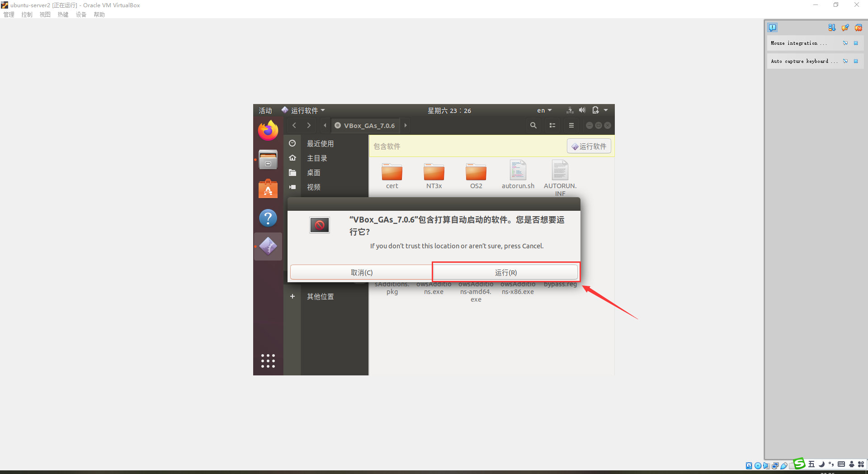Screen dimensions: 868x474
Task: Click 活动 activities in the top bar
Action: [265, 110]
